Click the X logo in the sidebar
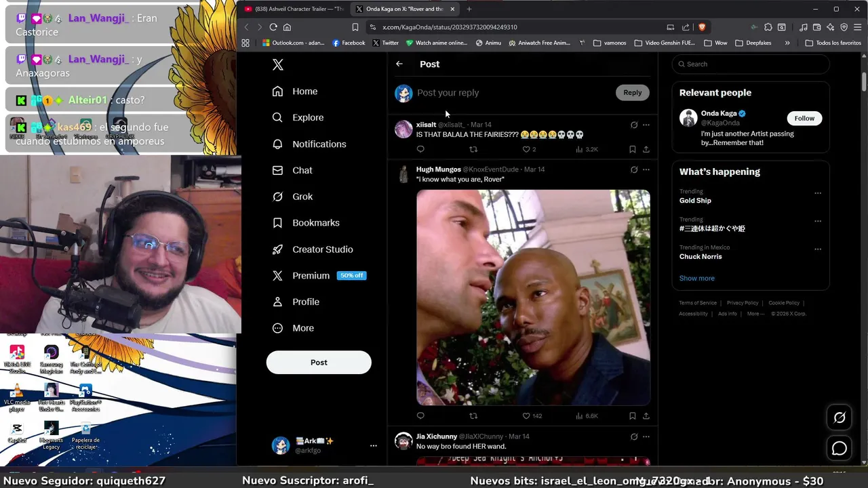This screenshot has height=488, width=868. [x=277, y=64]
